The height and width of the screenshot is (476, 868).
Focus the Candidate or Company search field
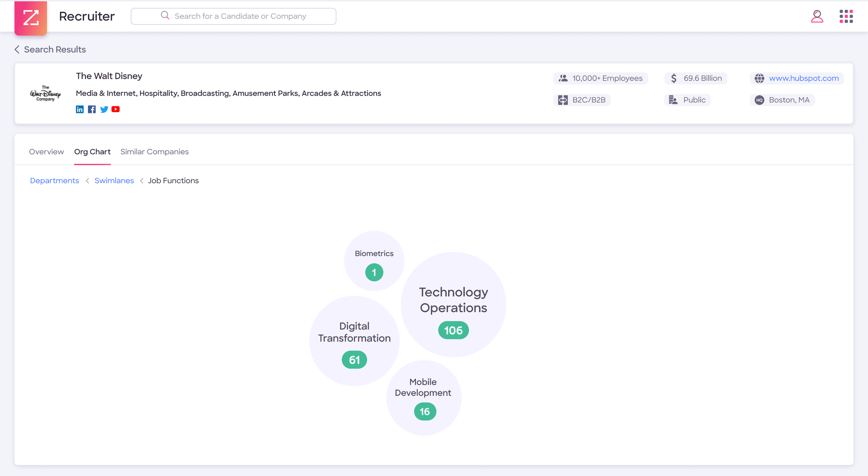(233, 16)
